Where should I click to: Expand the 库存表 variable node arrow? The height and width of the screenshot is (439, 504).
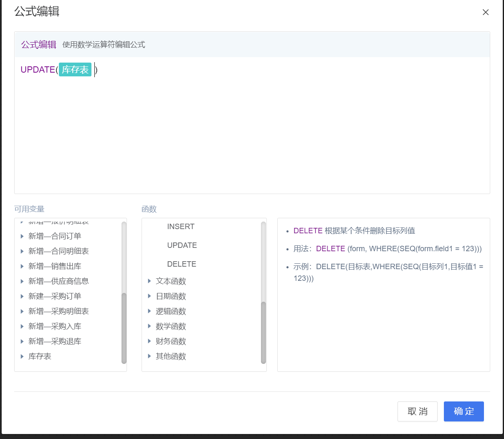click(22, 356)
